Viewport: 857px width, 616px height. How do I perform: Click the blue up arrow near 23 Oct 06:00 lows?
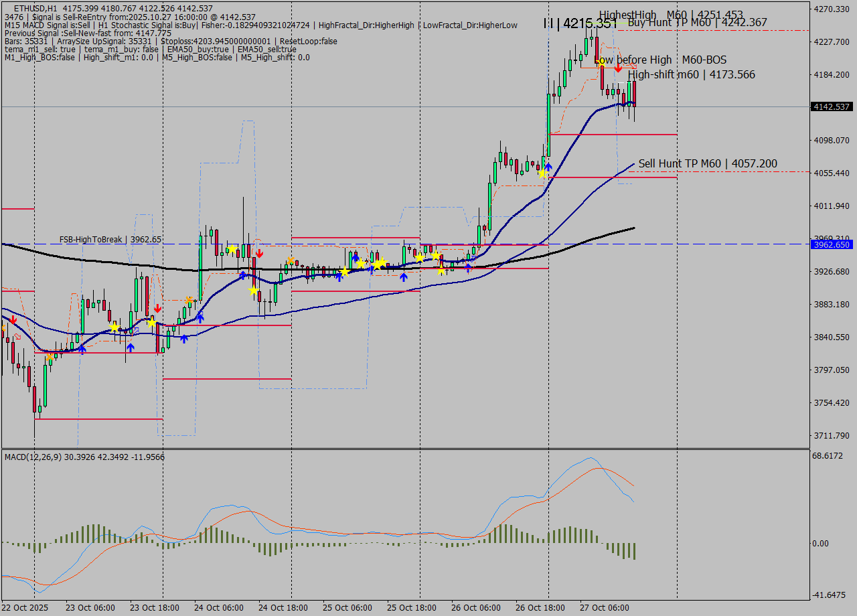point(82,350)
